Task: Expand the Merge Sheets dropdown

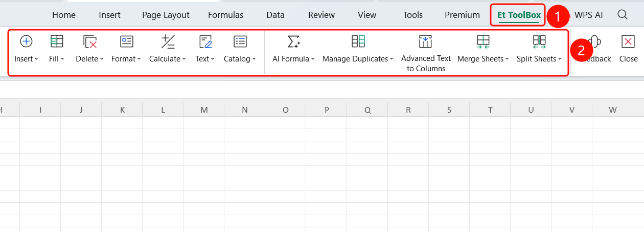Action: 507,59
